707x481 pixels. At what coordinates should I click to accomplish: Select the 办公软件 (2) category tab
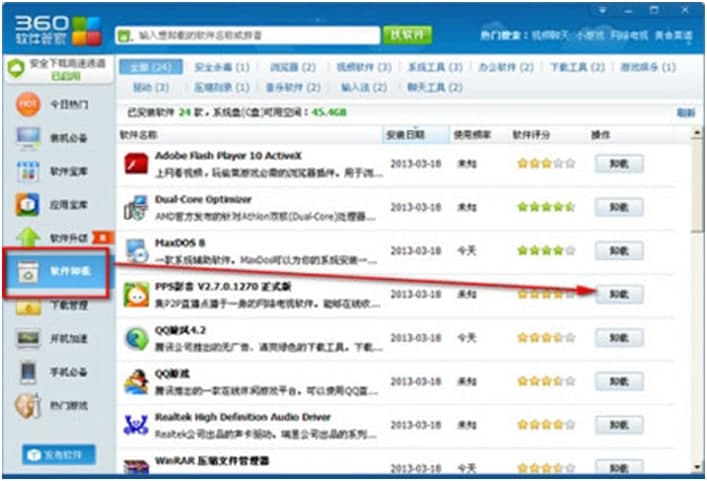[x=506, y=68]
